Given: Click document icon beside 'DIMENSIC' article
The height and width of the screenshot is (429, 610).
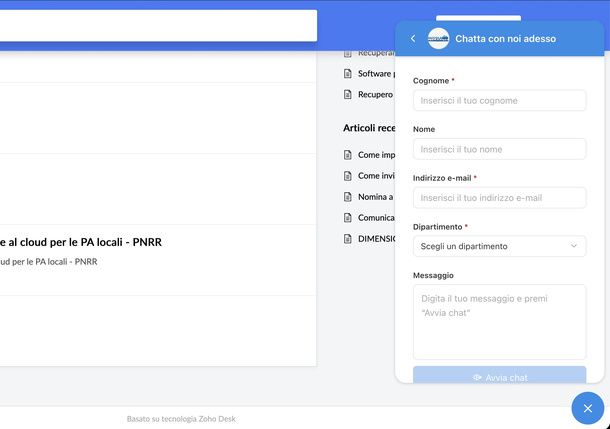Looking at the screenshot, I should click(348, 239).
